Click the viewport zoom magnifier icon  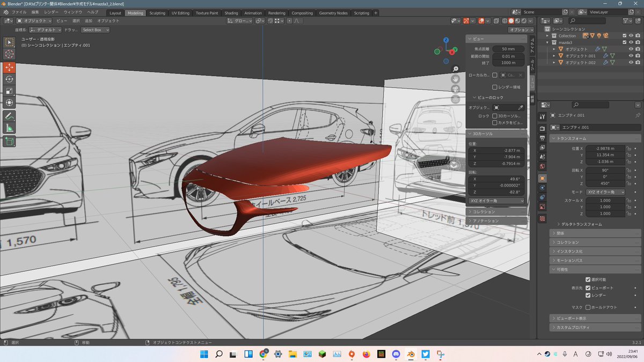tap(456, 69)
